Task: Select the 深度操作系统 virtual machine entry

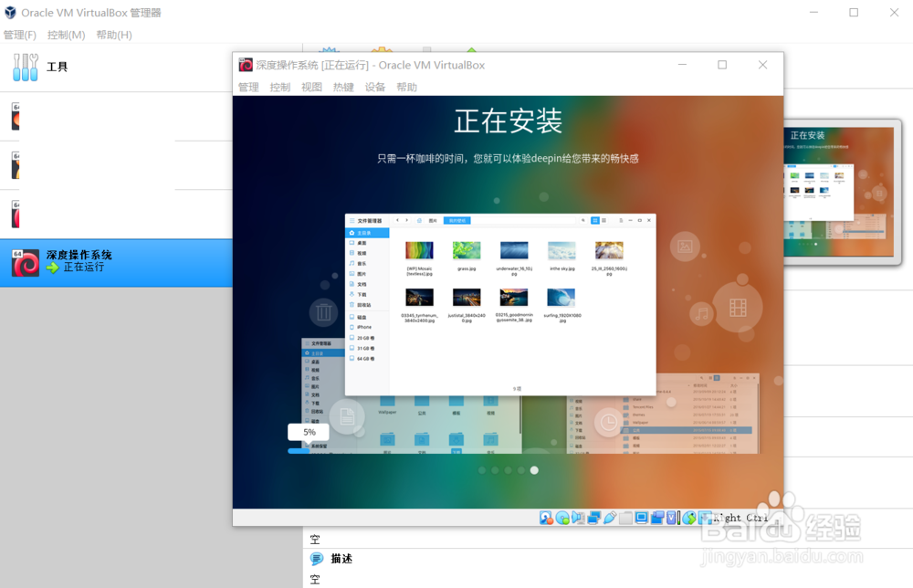Action: click(117, 263)
